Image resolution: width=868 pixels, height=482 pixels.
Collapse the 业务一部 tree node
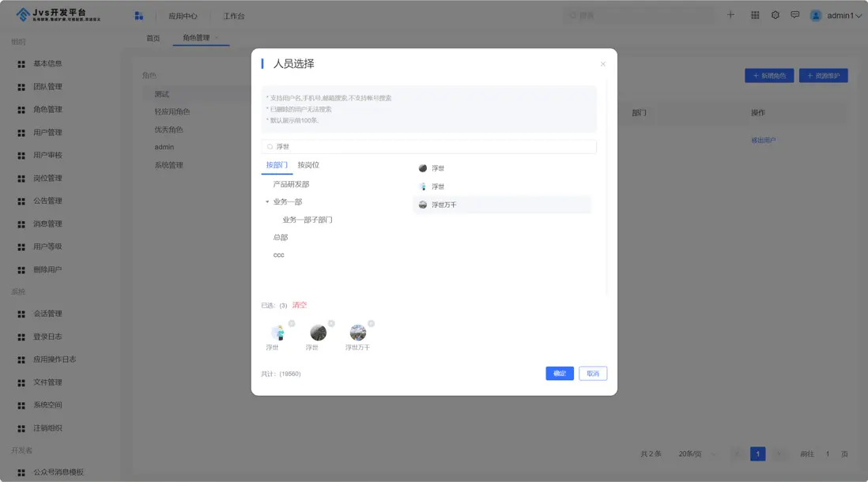pyautogui.click(x=269, y=201)
